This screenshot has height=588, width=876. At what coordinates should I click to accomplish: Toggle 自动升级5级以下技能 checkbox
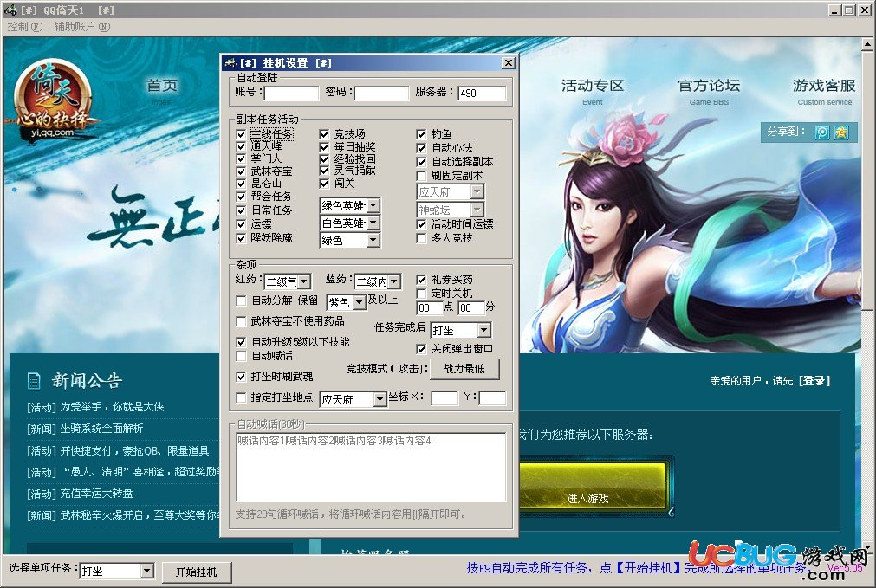241,342
